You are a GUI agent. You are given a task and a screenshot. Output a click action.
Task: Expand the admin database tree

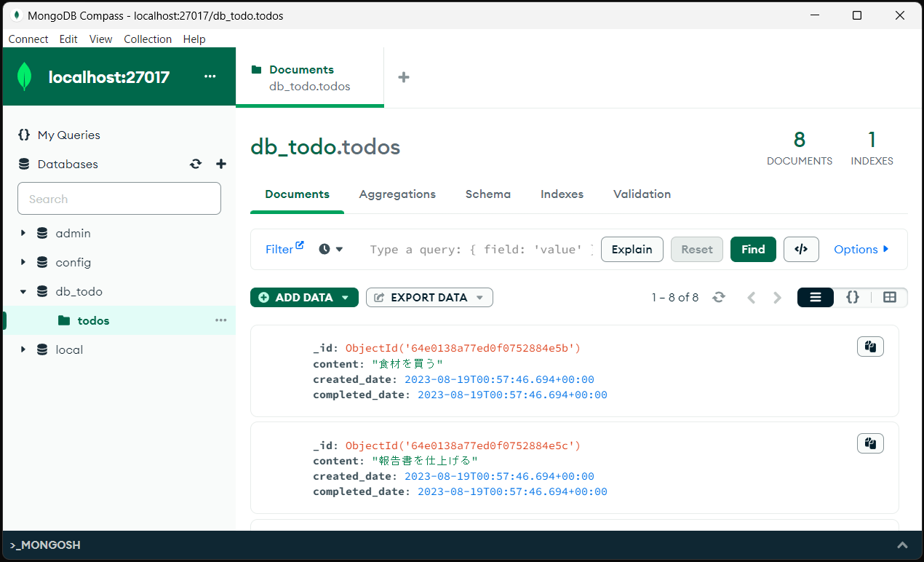[23, 233]
